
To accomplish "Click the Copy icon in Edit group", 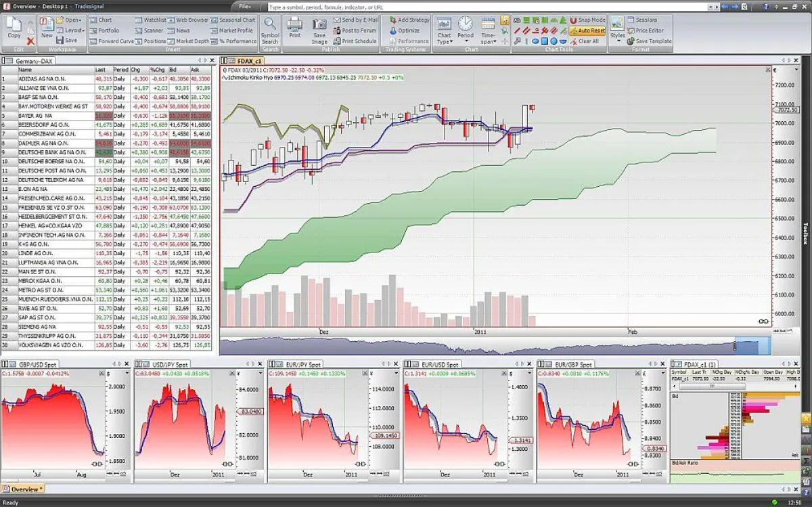I will coord(14,25).
